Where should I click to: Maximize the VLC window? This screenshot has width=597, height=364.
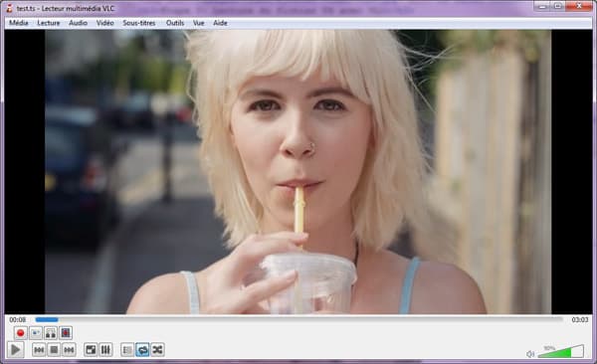coord(558,6)
